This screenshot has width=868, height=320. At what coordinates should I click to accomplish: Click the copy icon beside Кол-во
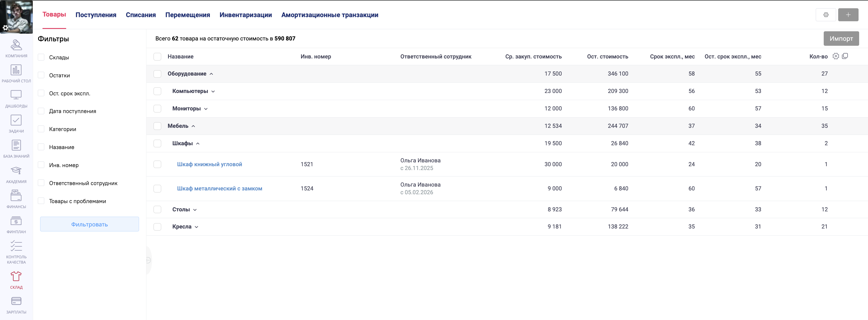(845, 56)
